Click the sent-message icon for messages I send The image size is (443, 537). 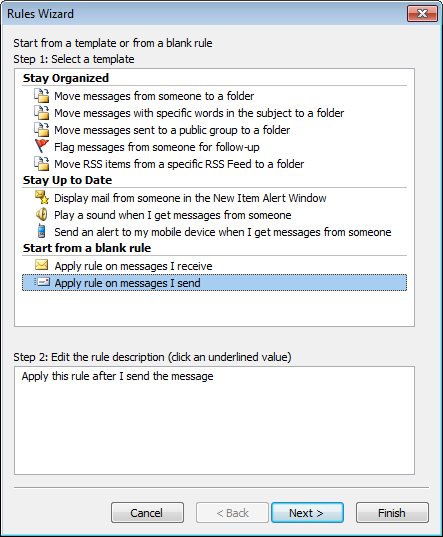pyautogui.click(x=42, y=282)
